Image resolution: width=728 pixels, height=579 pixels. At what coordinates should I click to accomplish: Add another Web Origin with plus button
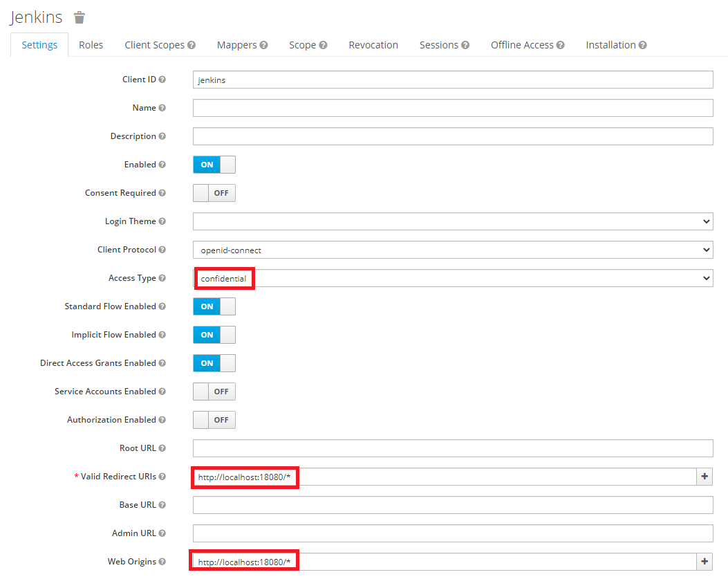(704, 561)
